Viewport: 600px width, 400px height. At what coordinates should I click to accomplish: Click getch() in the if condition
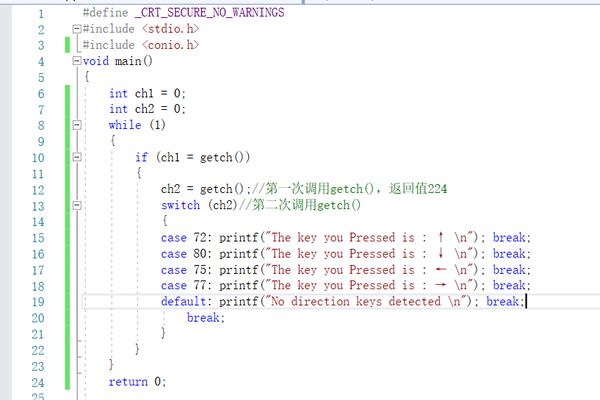tap(222, 157)
